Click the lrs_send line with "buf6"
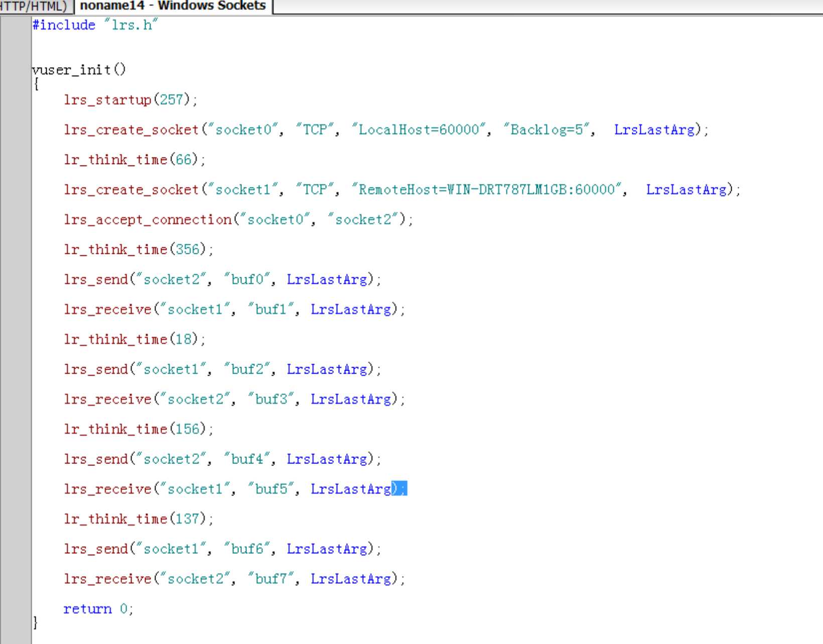823x644 pixels. (222, 549)
